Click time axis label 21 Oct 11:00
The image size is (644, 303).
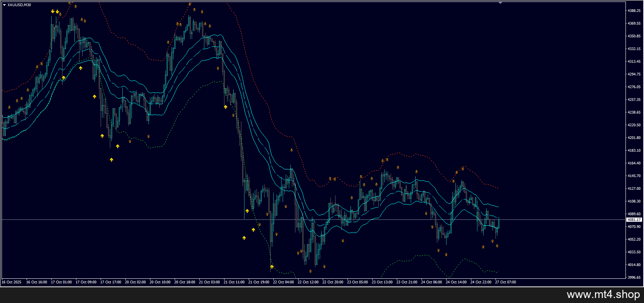(234, 282)
